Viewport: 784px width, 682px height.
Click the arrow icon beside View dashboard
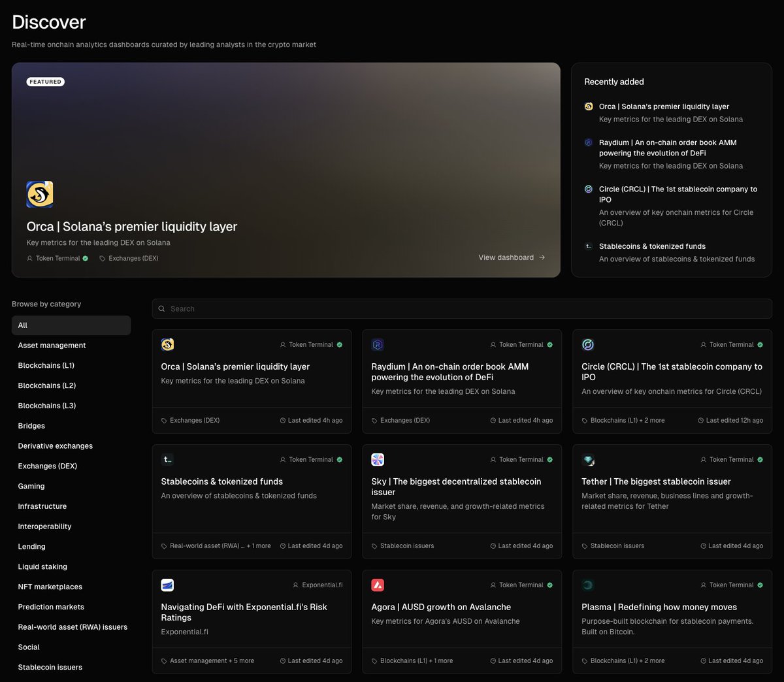pos(542,257)
